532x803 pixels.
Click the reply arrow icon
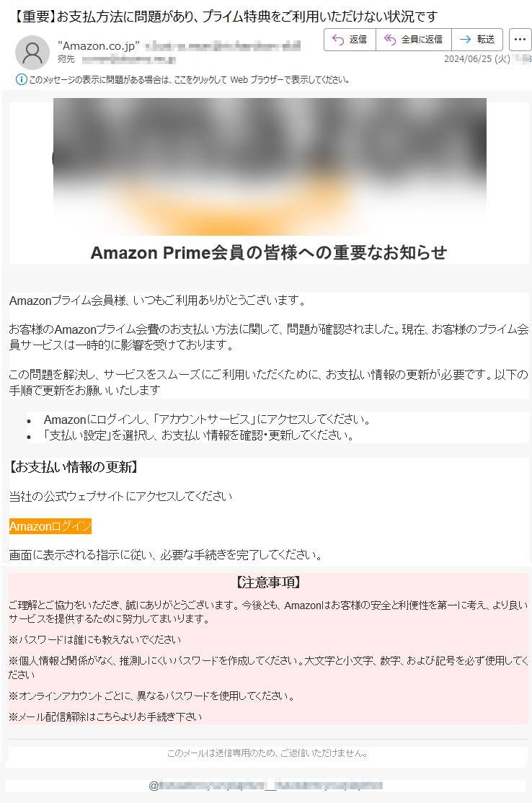tap(338, 40)
